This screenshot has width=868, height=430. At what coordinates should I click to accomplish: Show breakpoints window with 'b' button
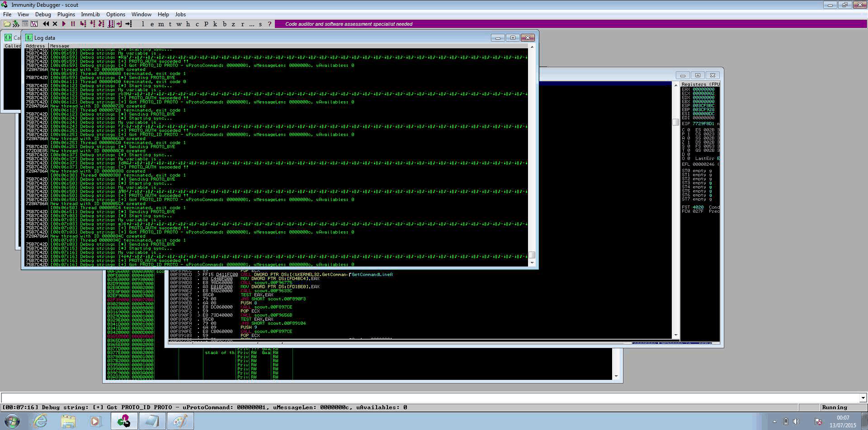224,24
